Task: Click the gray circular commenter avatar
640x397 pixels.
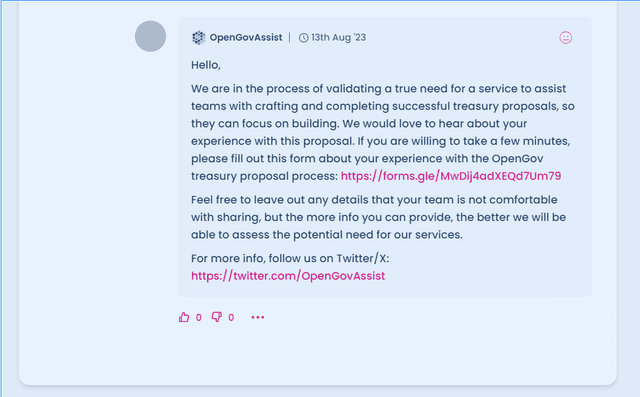Action: (150, 36)
